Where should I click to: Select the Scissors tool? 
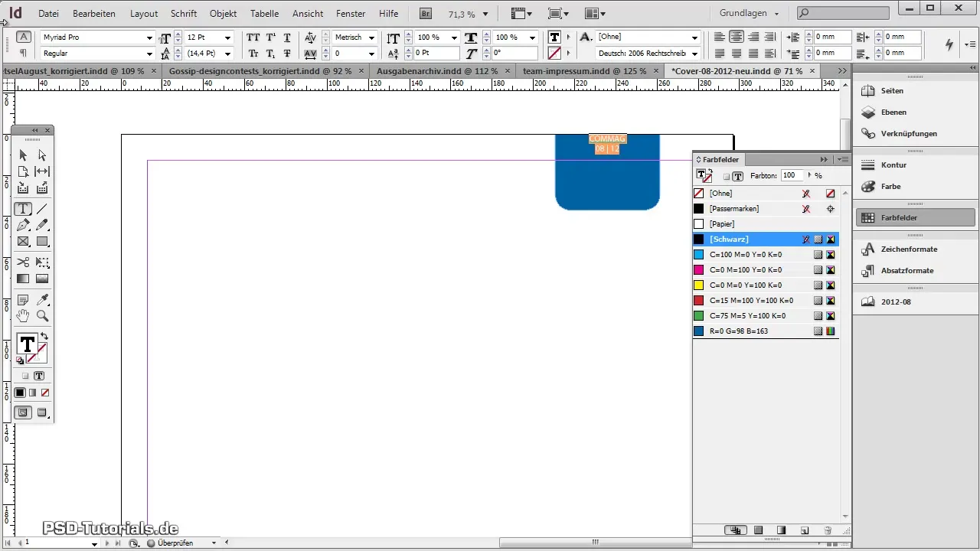[23, 262]
